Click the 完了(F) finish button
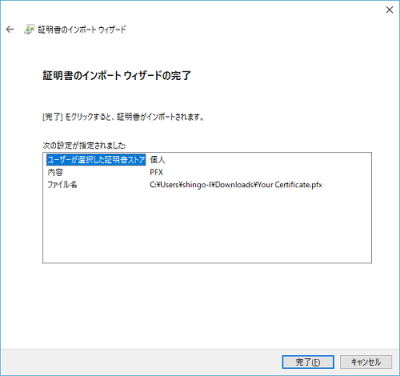This screenshot has height=376, width=400. point(308,362)
